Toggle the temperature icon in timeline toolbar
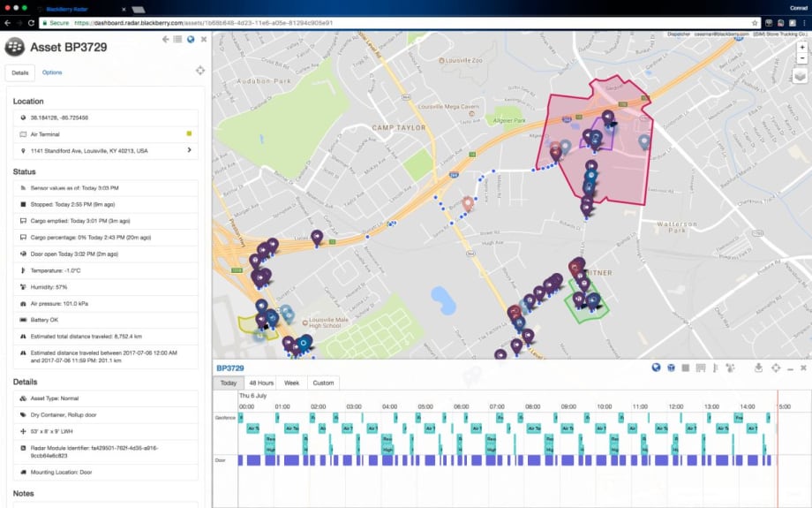812x508 pixels. (x=715, y=368)
